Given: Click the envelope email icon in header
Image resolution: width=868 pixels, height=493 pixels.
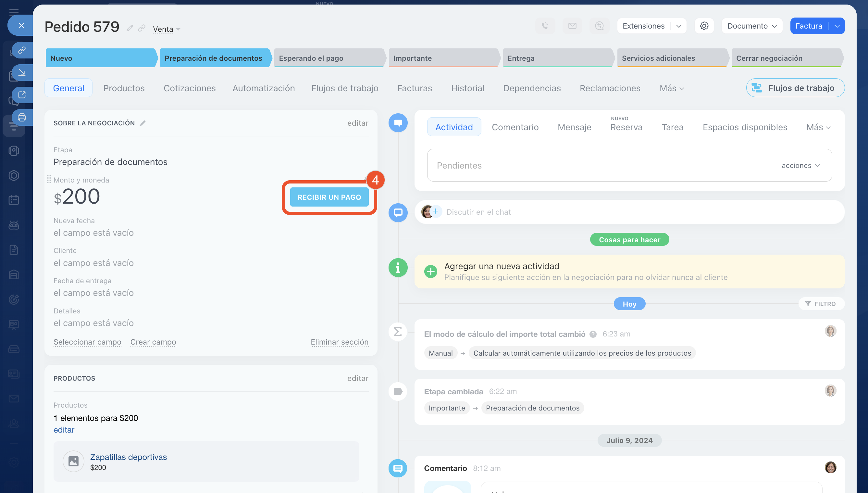Looking at the screenshot, I should pyautogui.click(x=572, y=26).
